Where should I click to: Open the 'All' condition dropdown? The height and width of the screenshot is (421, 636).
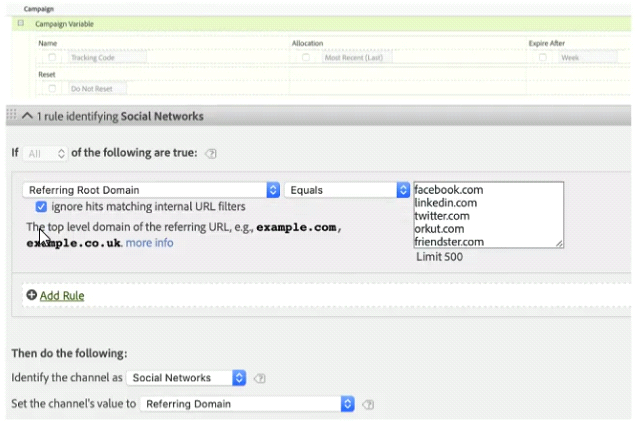tap(45, 154)
